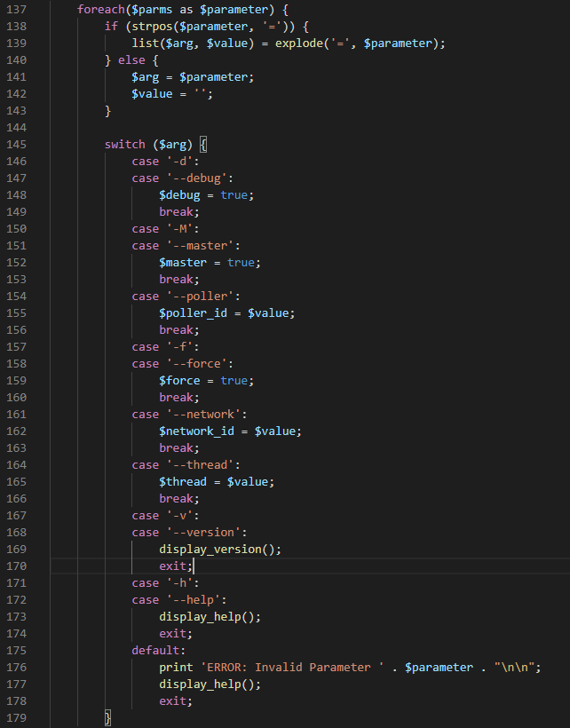Image resolution: width=570 pixels, height=728 pixels.
Task: Click 'ERROR: Invalid Parameter' string
Action: point(292,668)
